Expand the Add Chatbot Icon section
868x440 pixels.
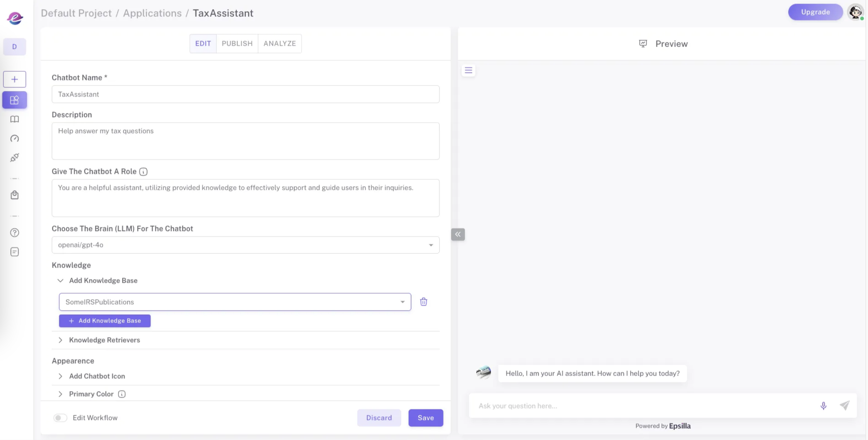pos(97,376)
